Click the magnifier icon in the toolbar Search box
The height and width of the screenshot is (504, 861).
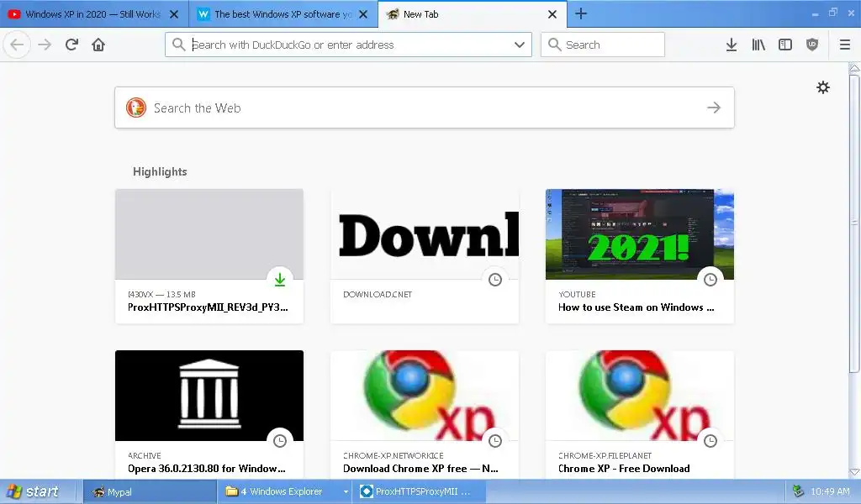555,45
